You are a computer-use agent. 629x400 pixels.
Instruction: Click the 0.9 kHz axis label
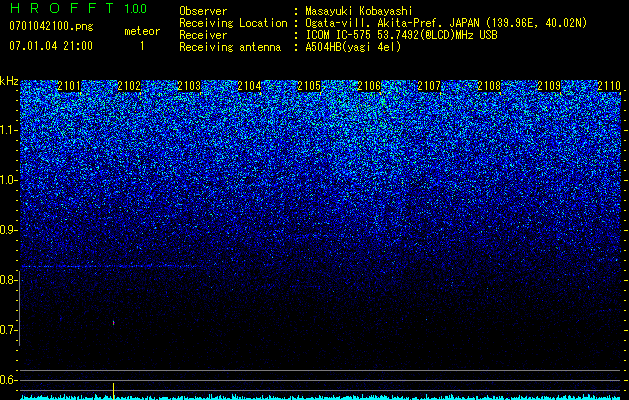click(x=8, y=230)
